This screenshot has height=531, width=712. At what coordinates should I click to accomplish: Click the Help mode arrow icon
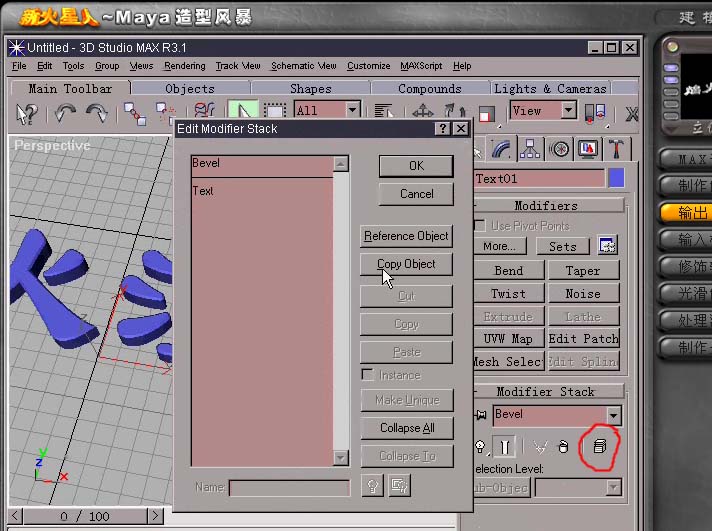(26, 114)
